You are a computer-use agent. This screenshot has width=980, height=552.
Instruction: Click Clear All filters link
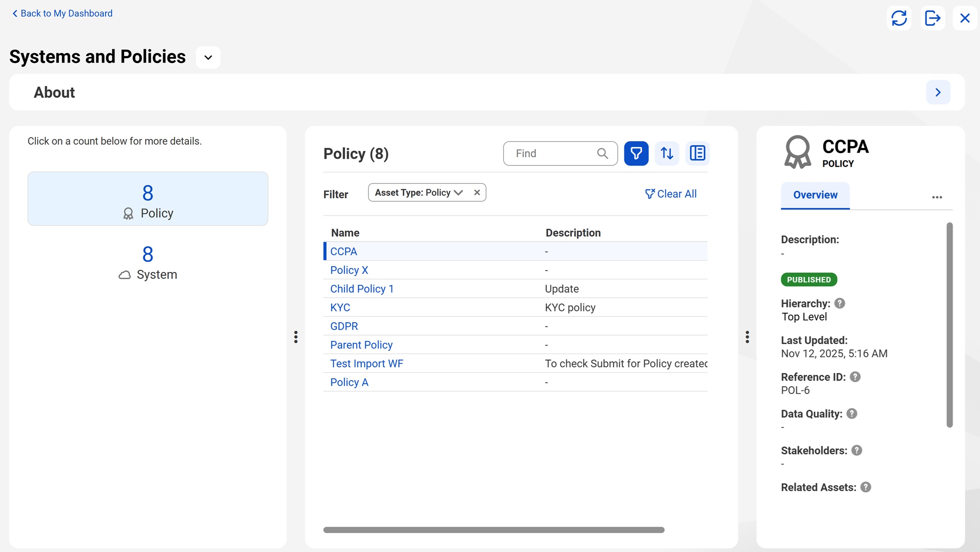click(671, 194)
